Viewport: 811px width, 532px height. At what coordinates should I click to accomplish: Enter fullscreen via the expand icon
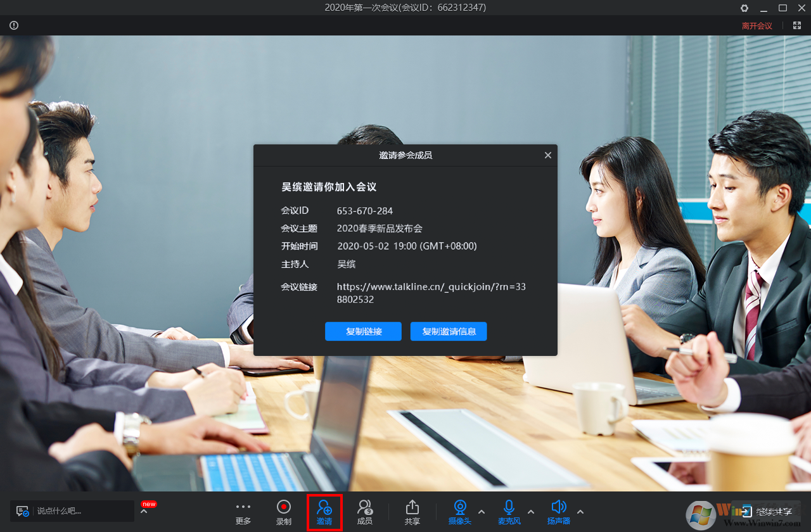click(x=796, y=25)
